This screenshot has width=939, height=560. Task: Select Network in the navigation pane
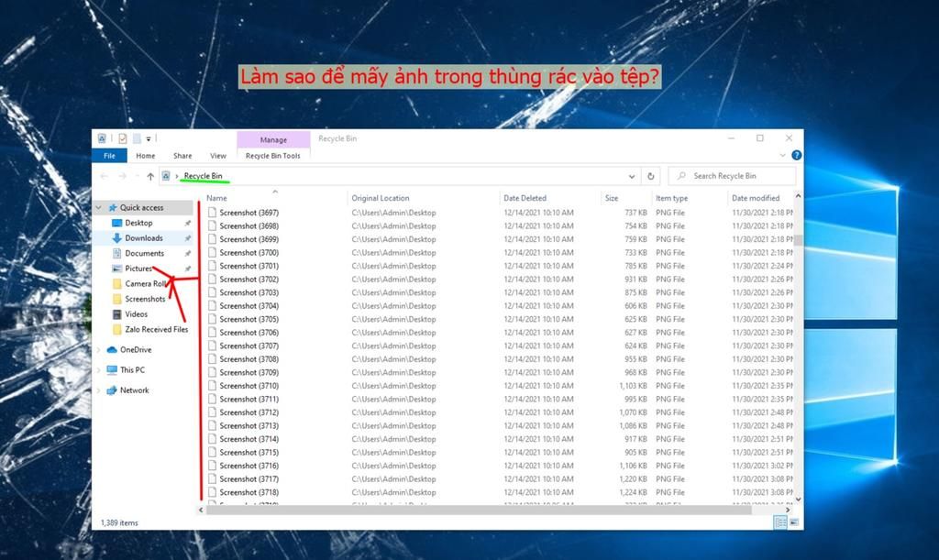click(x=134, y=390)
